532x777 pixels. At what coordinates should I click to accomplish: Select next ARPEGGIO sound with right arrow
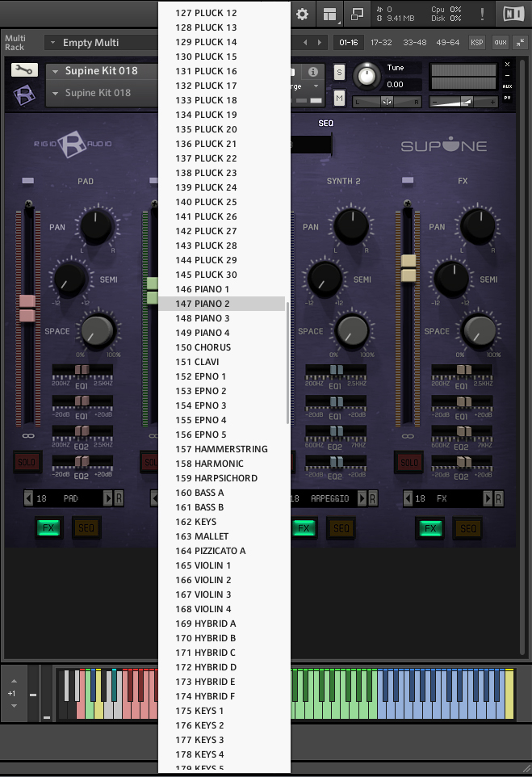tap(362, 498)
